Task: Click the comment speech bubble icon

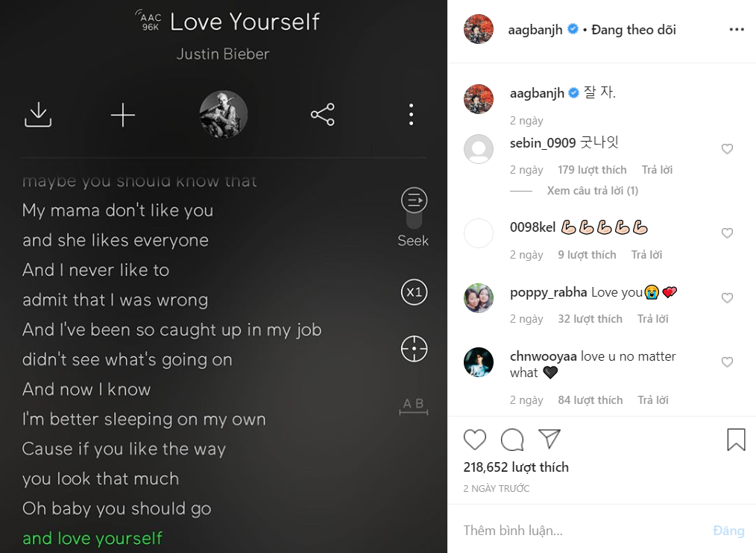Action: 512,440
